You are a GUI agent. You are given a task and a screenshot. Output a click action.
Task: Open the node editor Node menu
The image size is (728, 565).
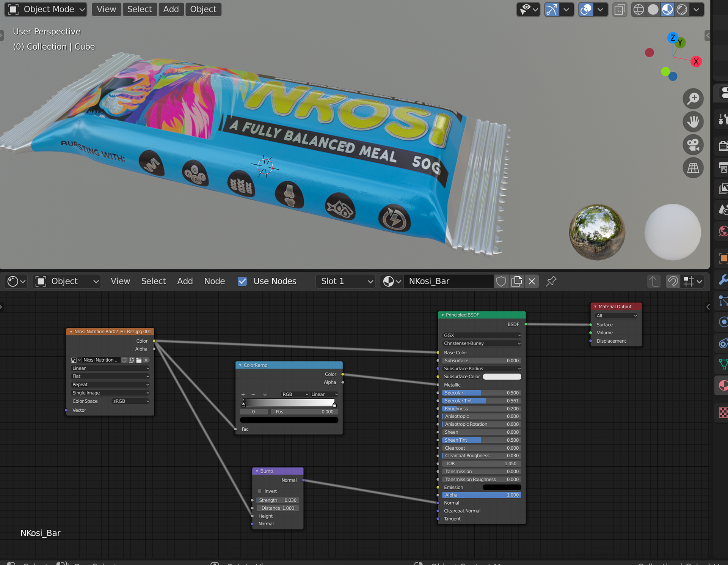(x=215, y=281)
